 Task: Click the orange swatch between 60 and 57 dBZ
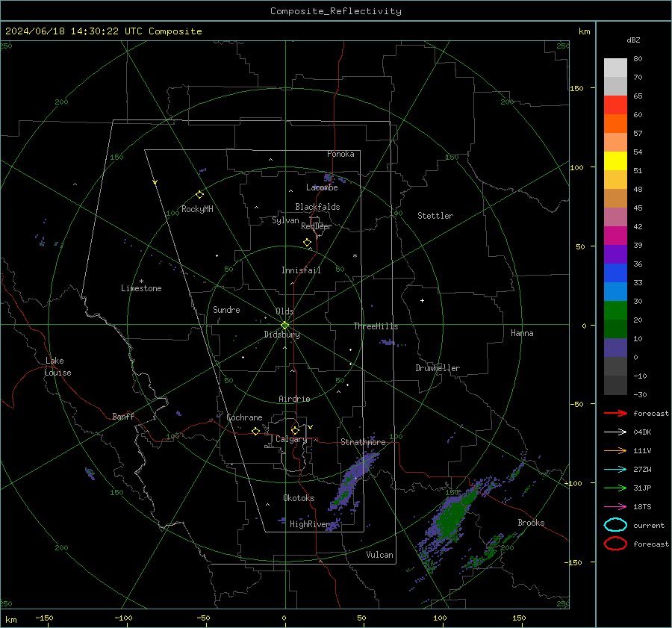pos(615,124)
